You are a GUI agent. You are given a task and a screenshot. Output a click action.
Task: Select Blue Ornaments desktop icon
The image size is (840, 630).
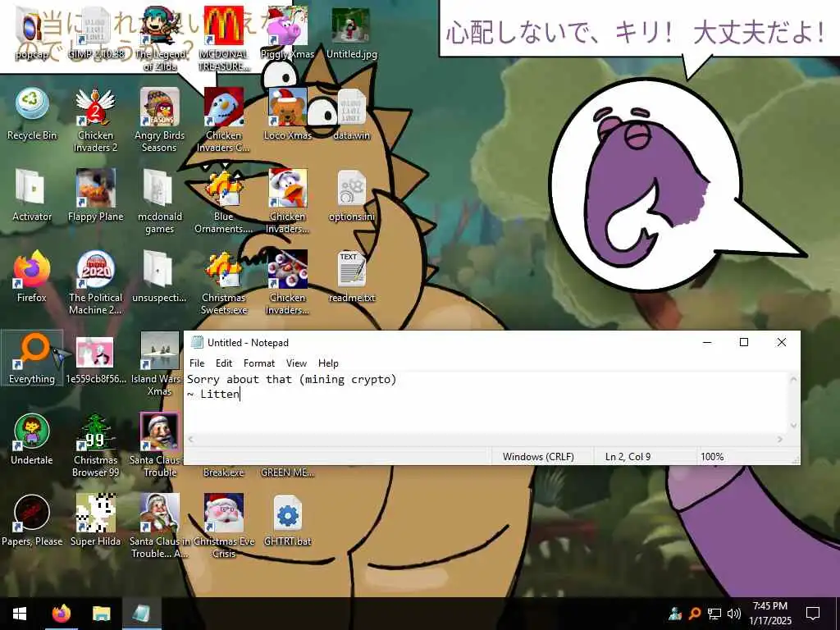point(223,202)
